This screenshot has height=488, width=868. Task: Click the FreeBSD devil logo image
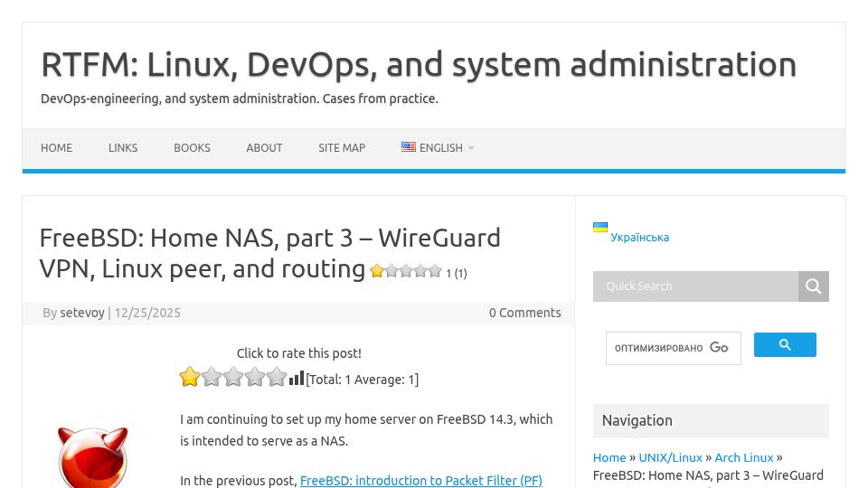[92, 457]
